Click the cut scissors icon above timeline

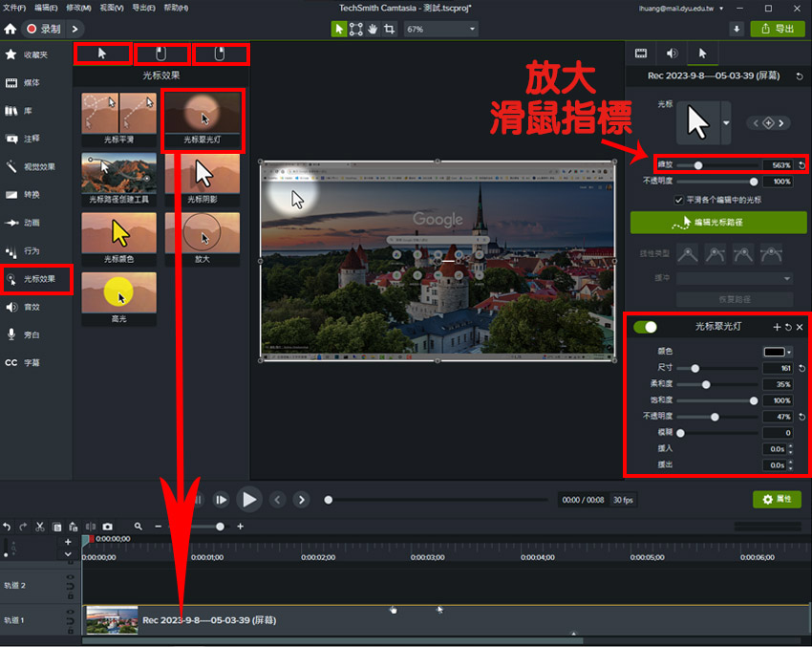point(40,527)
